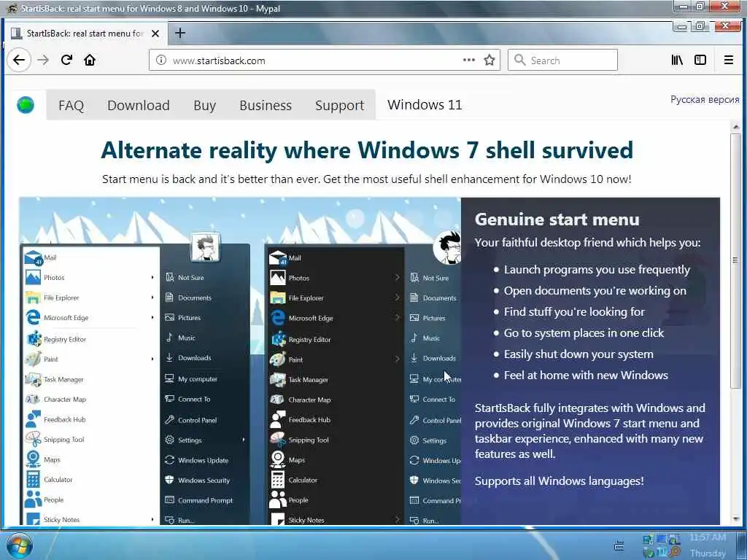747x560 pixels.
Task: Open the Download page
Action: tap(138, 105)
